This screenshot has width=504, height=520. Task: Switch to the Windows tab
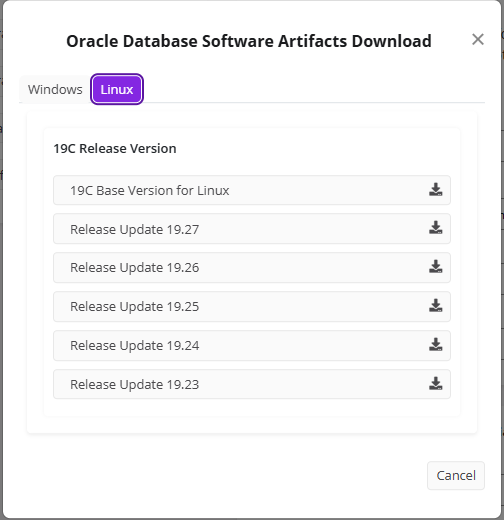pos(55,89)
